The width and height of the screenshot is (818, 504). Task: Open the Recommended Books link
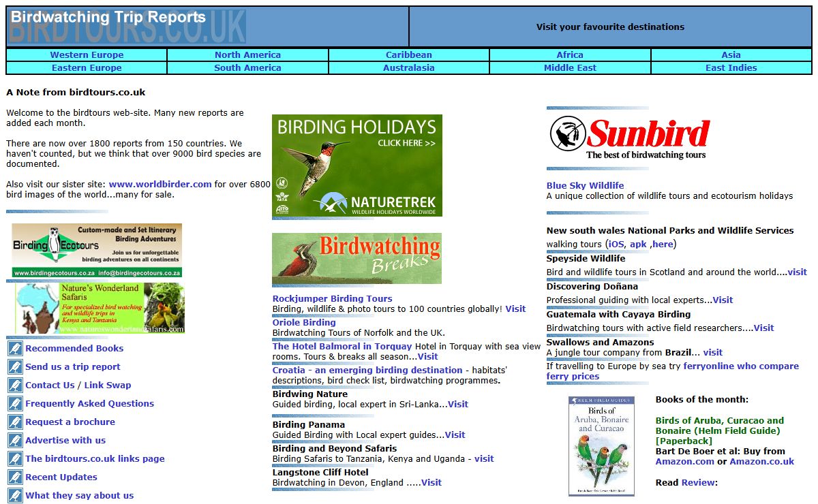pos(74,348)
